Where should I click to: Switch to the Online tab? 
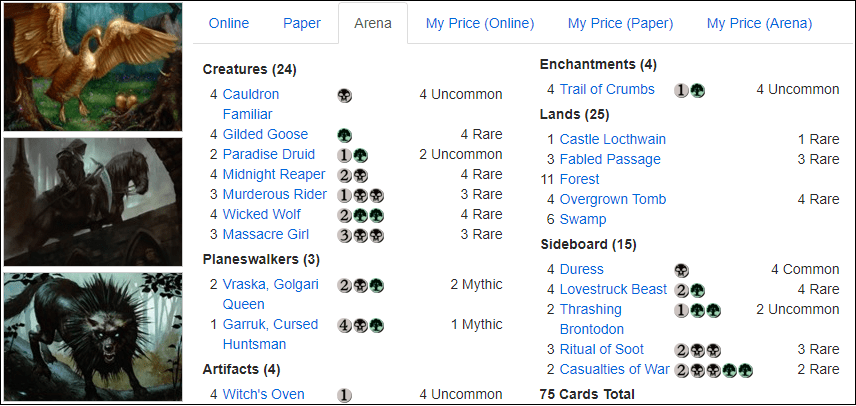pyautogui.click(x=229, y=23)
